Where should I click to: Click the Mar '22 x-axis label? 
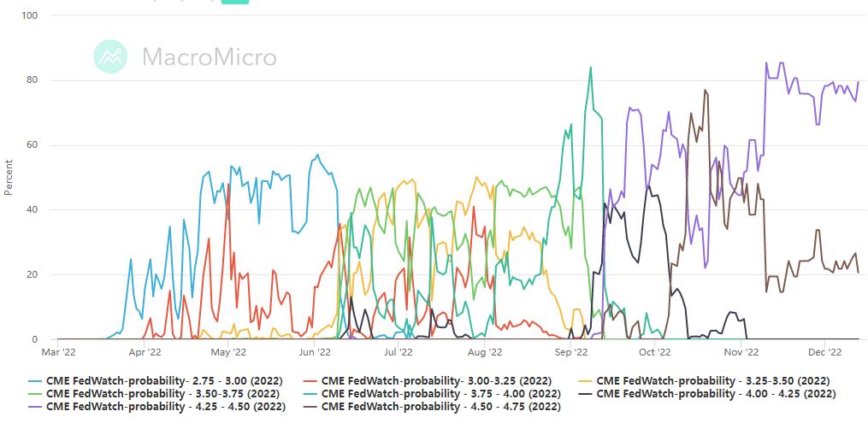click(58, 351)
